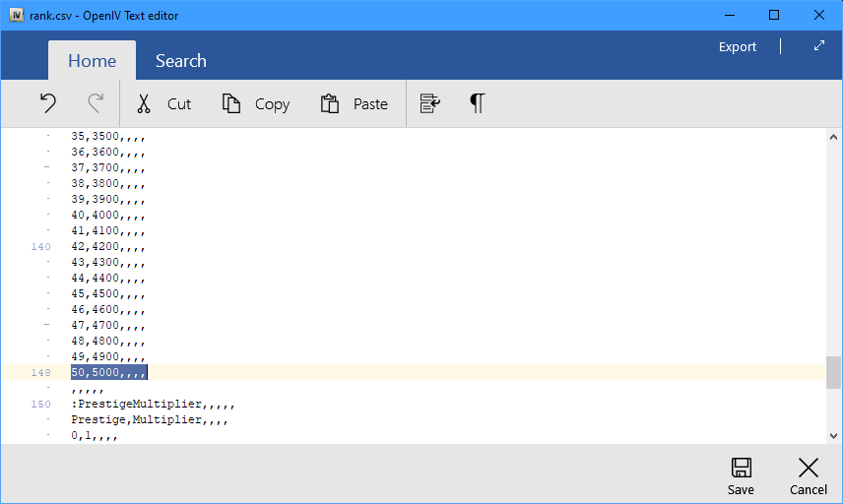
Task: Click the Save floppy disk icon
Action: [x=741, y=468]
